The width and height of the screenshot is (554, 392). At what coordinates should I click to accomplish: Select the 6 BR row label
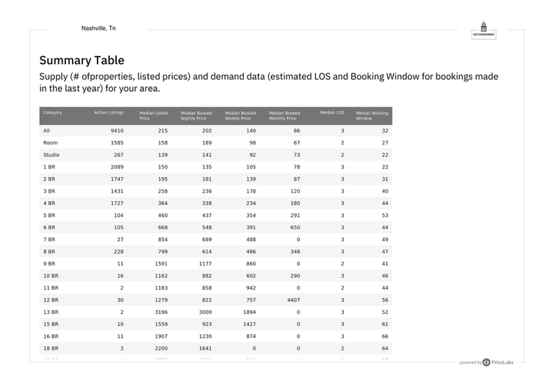click(50, 228)
